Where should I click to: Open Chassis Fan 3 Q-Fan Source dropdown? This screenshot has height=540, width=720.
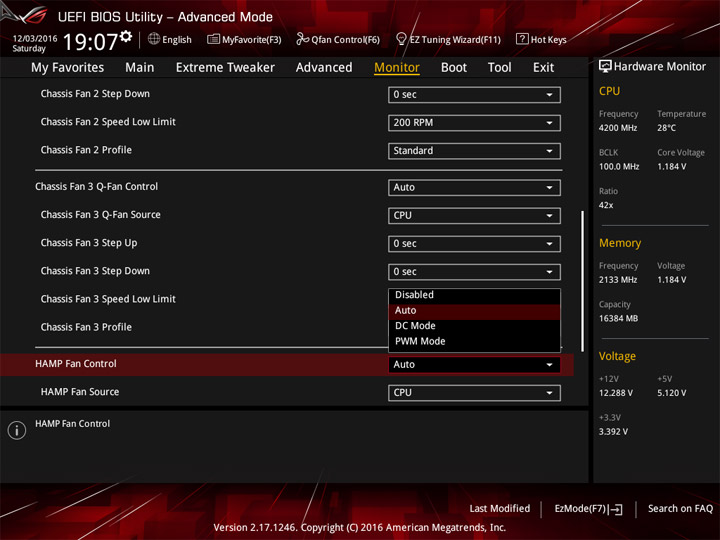click(x=474, y=215)
